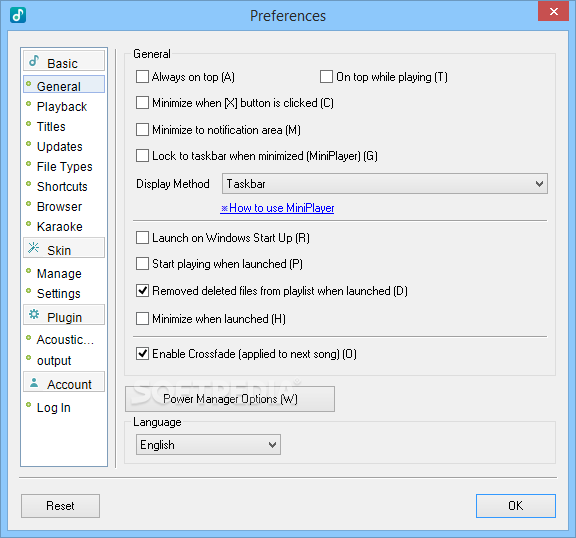
Task: Click Power Manager Options button
Action: (230, 399)
